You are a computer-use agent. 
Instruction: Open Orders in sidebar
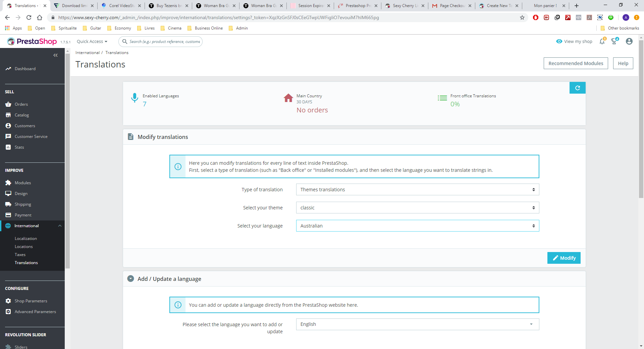point(21,104)
